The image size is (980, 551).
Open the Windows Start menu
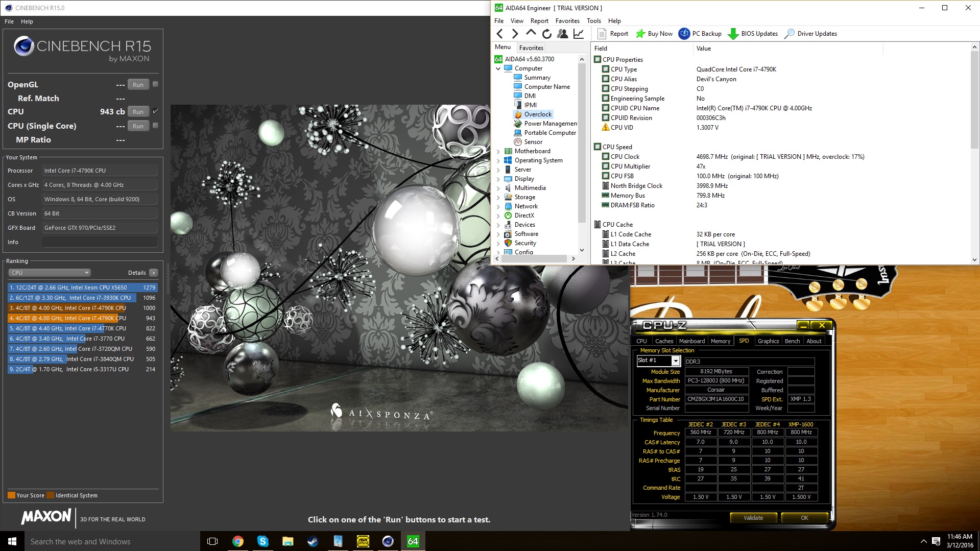[12, 541]
